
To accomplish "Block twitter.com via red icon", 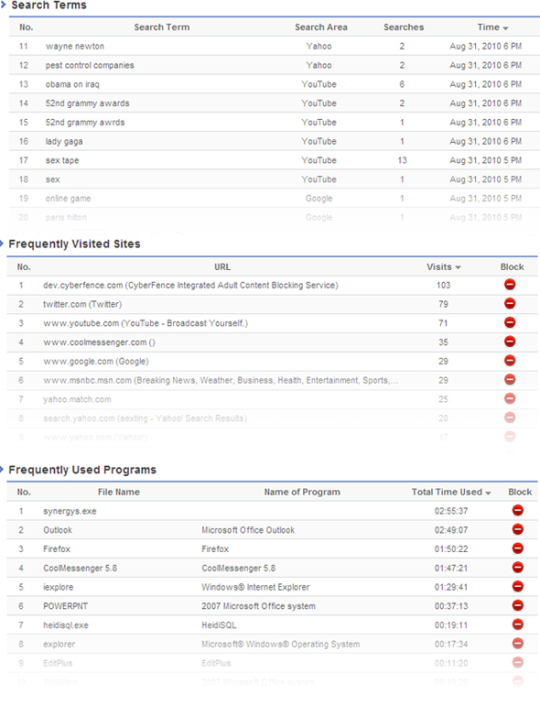I will click(509, 303).
